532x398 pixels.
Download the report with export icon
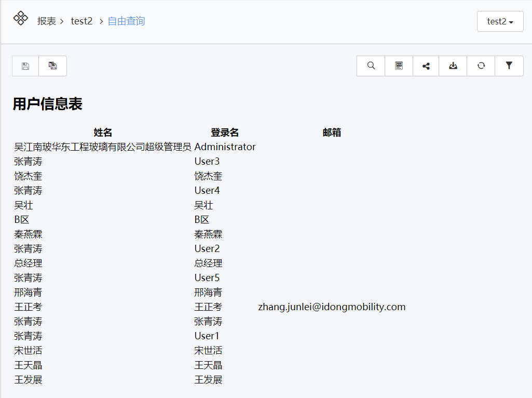(453, 66)
